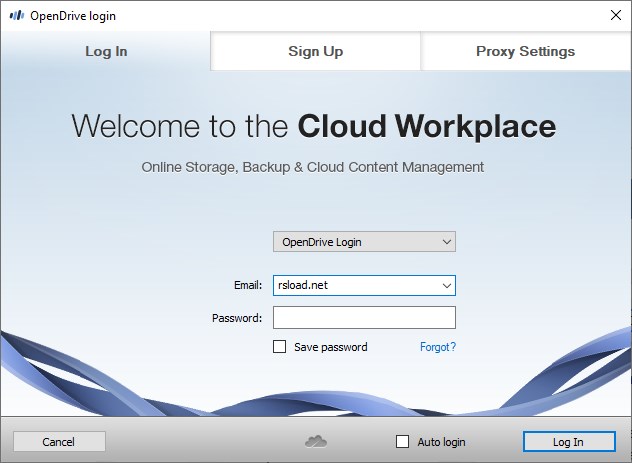Enable the Save password checkbox

(x=279, y=347)
